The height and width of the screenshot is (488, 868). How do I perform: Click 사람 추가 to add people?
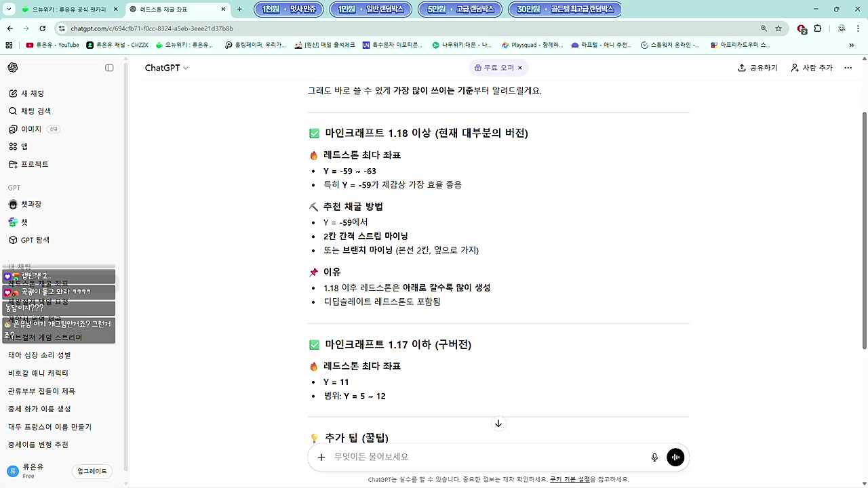tap(811, 68)
